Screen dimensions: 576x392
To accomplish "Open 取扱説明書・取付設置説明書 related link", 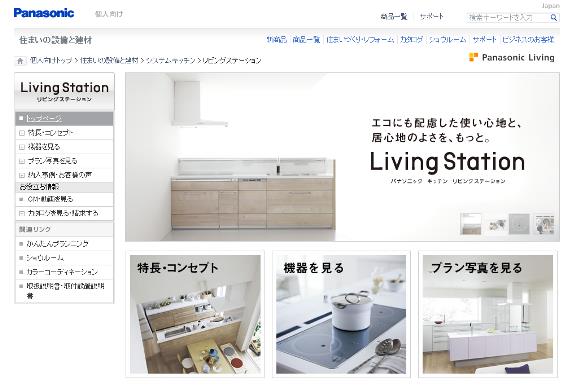I will (65, 290).
